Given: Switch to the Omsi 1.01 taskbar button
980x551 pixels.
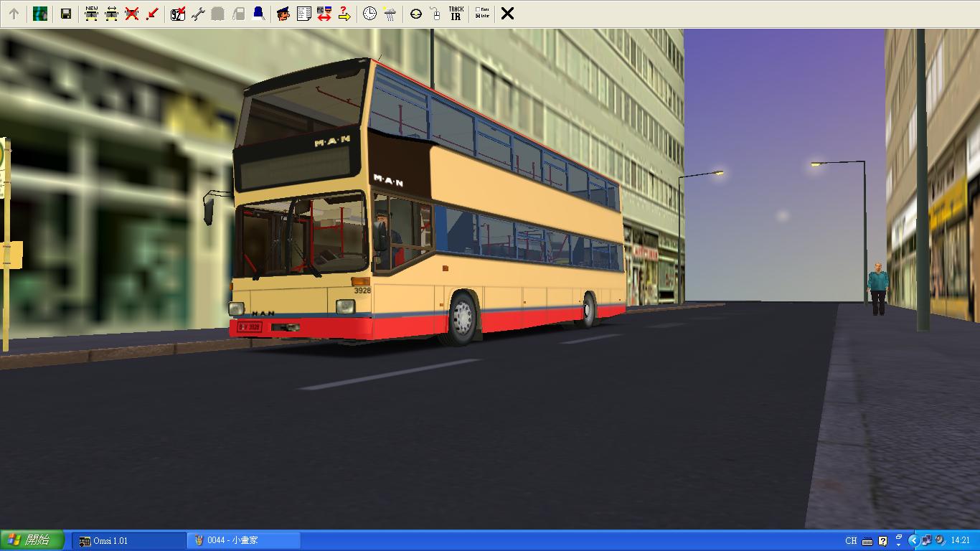Looking at the screenshot, I should (x=129, y=540).
